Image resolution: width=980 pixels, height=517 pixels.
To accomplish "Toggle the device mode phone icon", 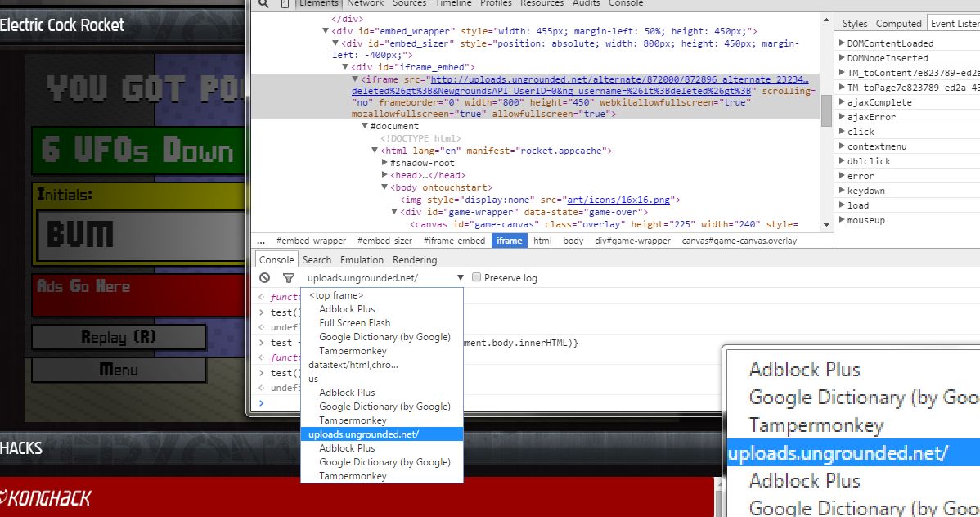I will tap(284, 3).
